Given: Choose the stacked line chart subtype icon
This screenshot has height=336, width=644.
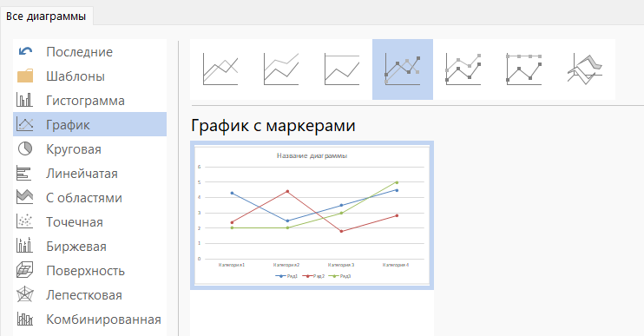Looking at the screenshot, I should point(281,69).
